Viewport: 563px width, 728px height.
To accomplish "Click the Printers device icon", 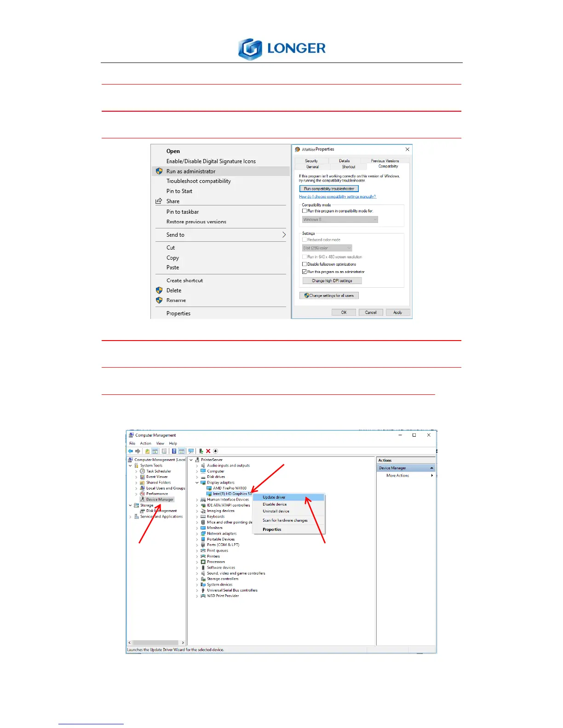I will pyautogui.click(x=203, y=556).
